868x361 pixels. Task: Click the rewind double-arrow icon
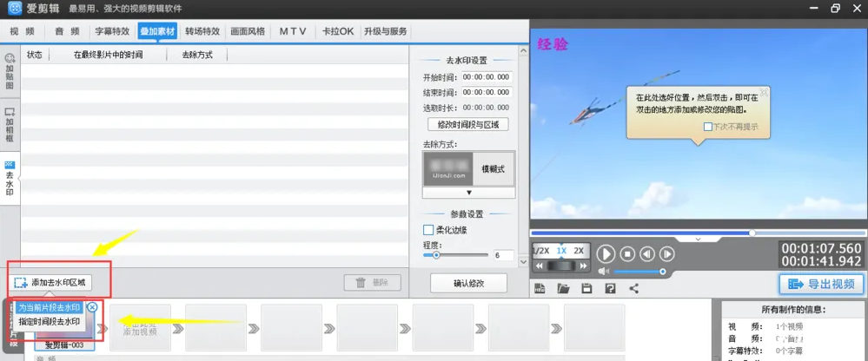point(540,266)
